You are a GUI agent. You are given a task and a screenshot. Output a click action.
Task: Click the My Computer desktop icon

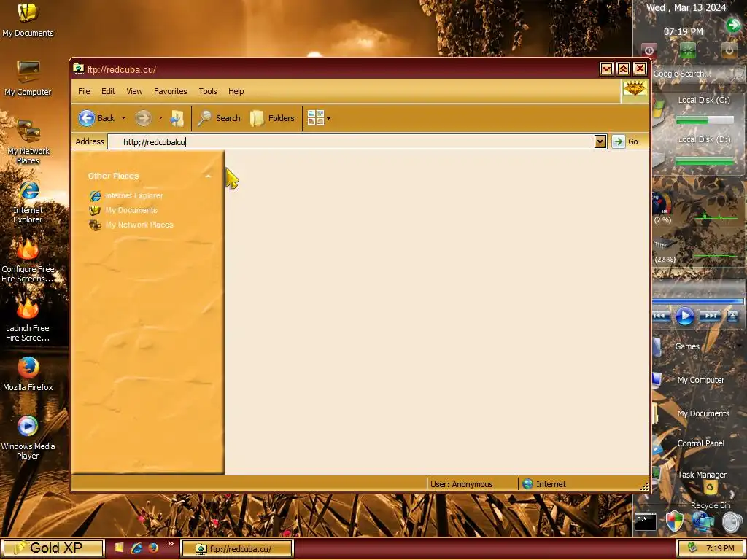click(28, 79)
